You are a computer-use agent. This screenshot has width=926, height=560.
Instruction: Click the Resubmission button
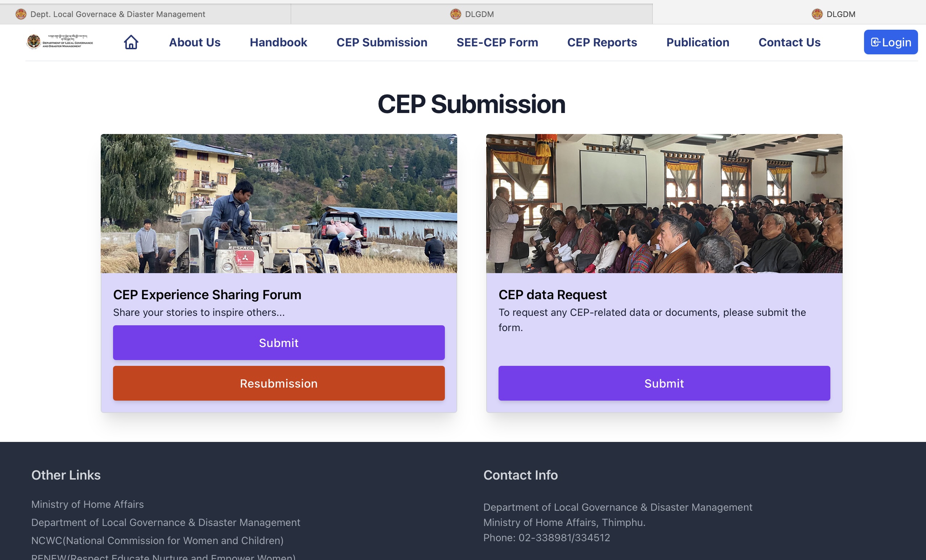click(279, 383)
